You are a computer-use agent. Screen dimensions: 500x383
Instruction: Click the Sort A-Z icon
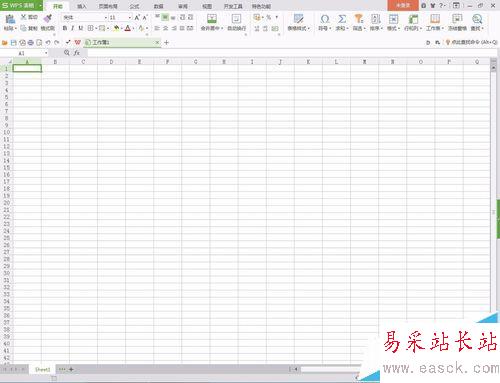(x=376, y=18)
